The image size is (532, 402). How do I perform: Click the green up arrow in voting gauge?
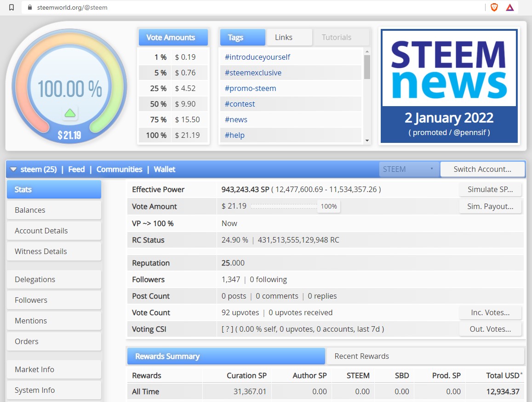point(70,113)
